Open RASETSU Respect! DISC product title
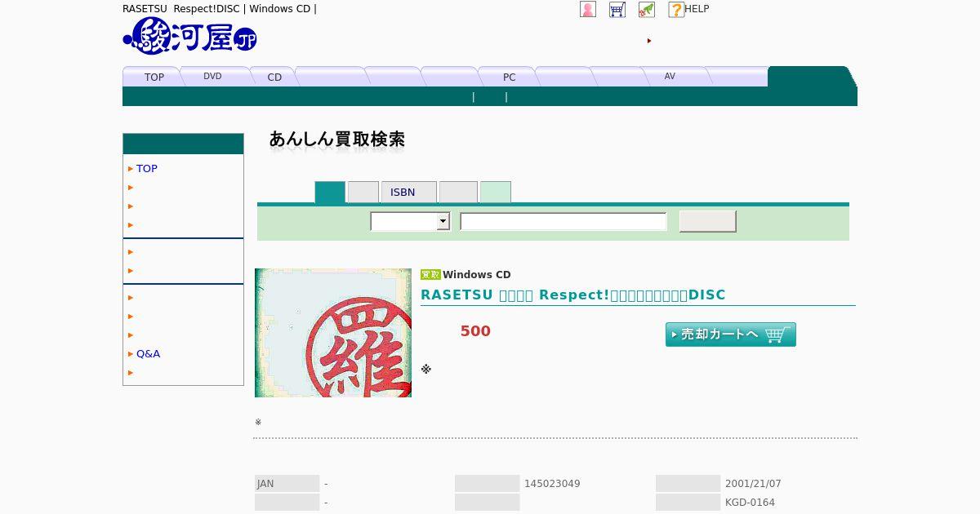 pos(573,295)
